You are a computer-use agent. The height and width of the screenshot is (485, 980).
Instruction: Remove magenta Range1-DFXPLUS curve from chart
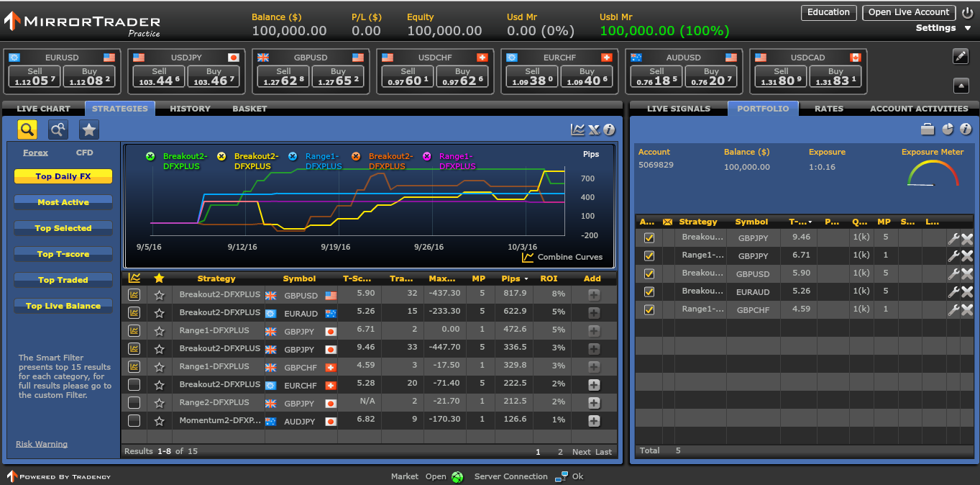click(x=427, y=156)
